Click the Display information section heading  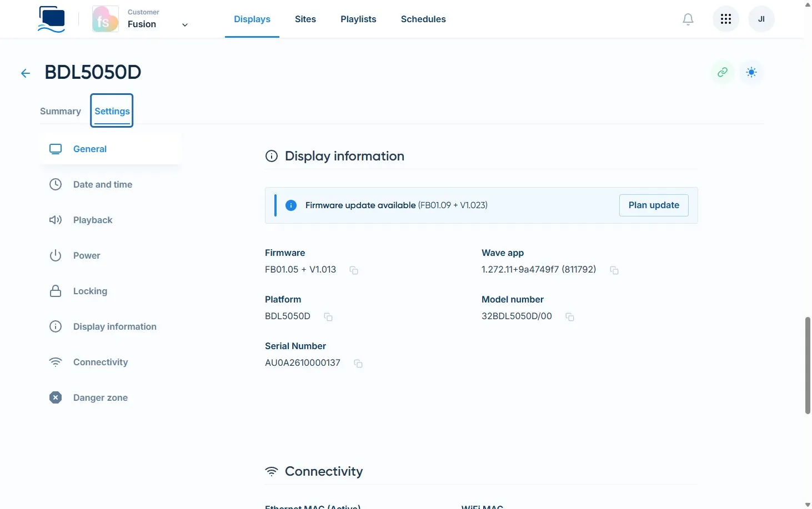pos(344,156)
